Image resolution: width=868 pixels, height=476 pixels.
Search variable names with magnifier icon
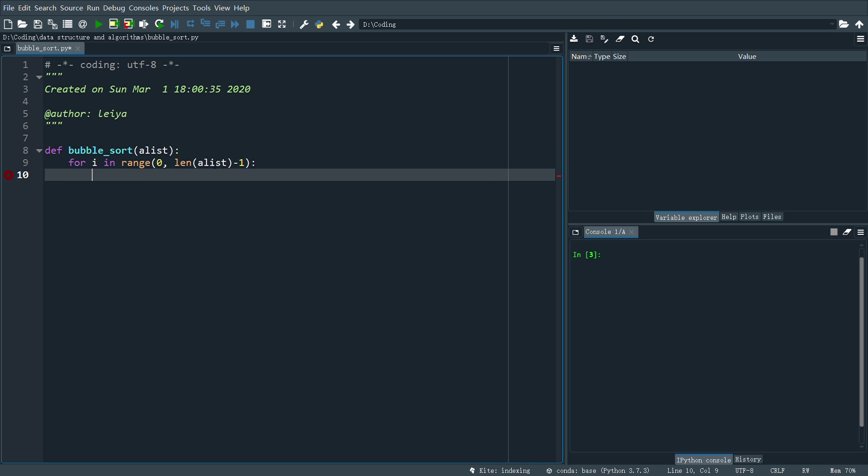[x=635, y=39]
